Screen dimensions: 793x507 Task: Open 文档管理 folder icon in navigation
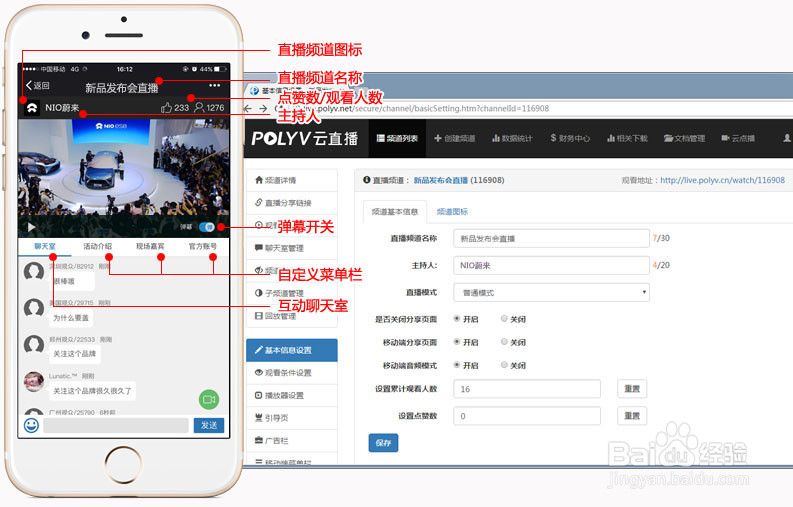pos(684,138)
